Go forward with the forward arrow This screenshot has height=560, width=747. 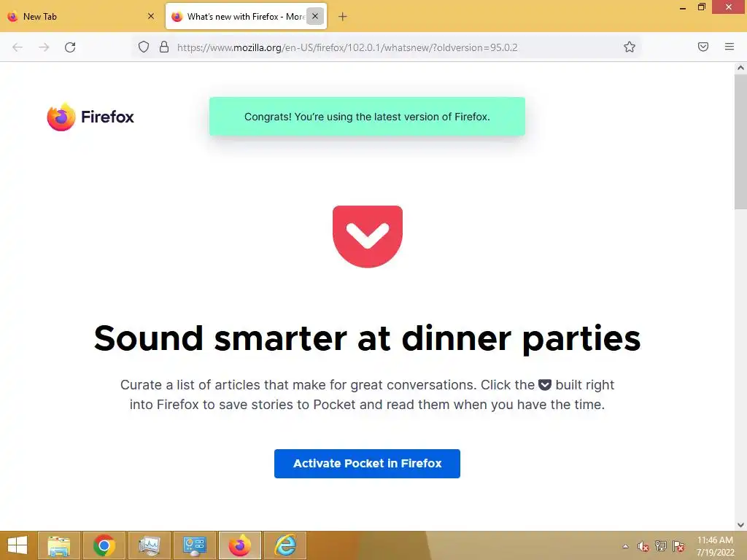(x=44, y=47)
